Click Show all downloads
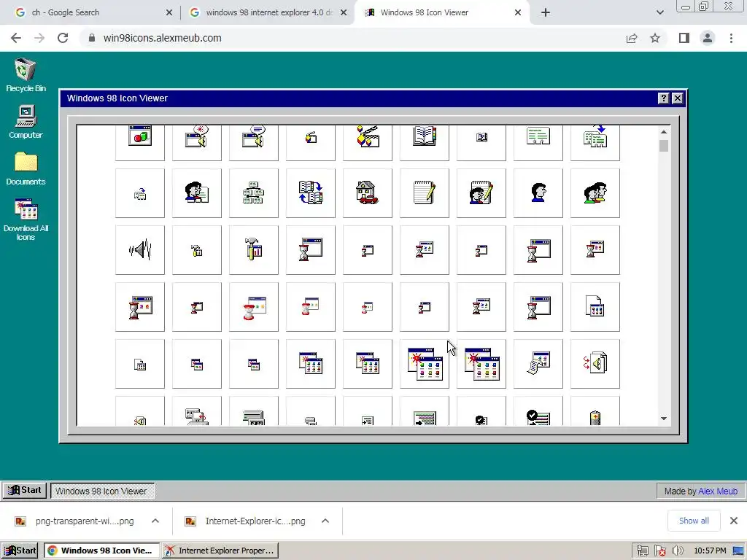Image resolution: width=747 pixels, height=560 pixels. [694, 521]
